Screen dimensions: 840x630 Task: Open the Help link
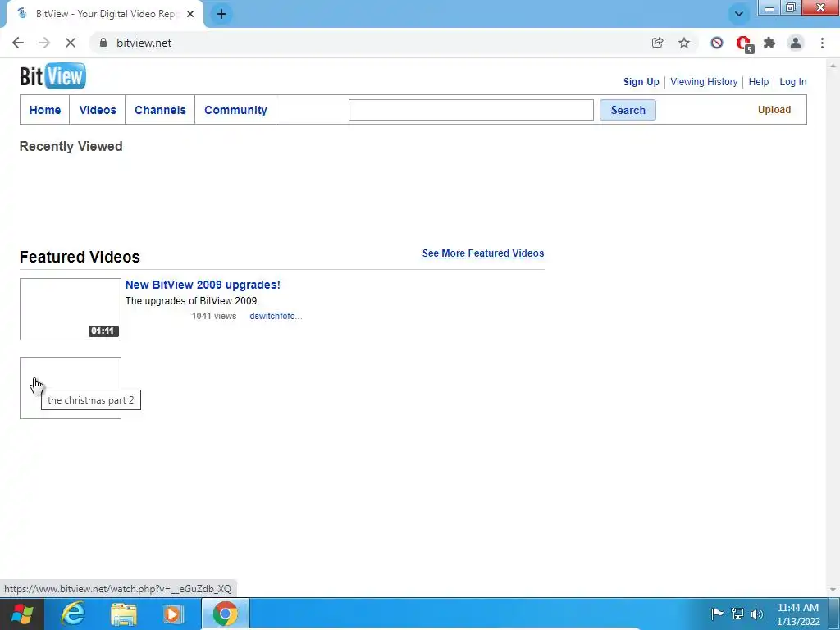click(759, 82)
